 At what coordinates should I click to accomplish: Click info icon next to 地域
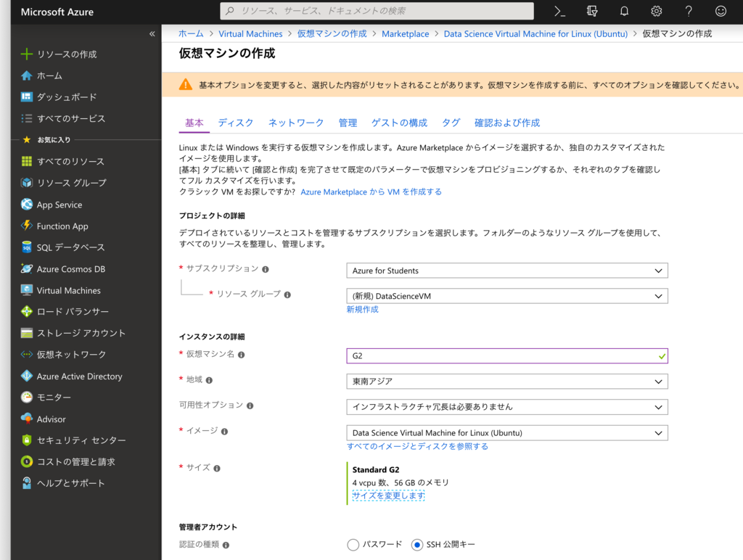click(x=209, y=380)
